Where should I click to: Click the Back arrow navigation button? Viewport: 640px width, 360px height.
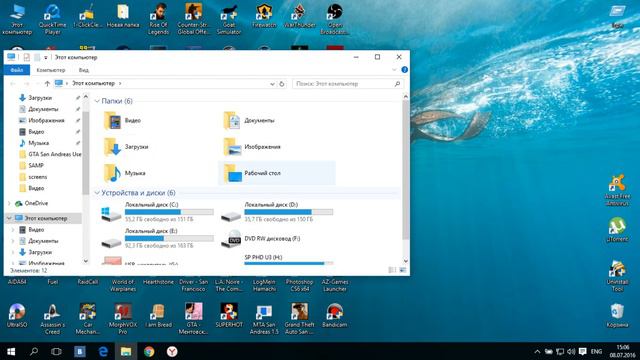[x=13, y=84]
